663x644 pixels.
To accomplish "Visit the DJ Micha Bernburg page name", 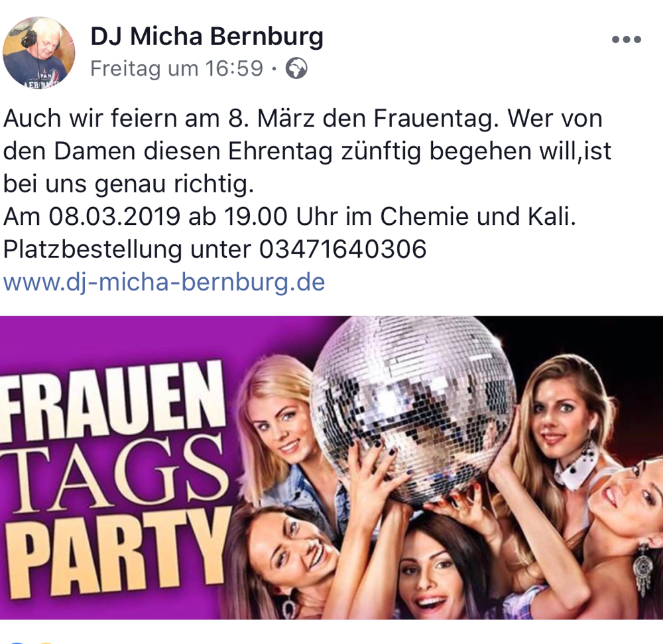I will pos(207,36).
